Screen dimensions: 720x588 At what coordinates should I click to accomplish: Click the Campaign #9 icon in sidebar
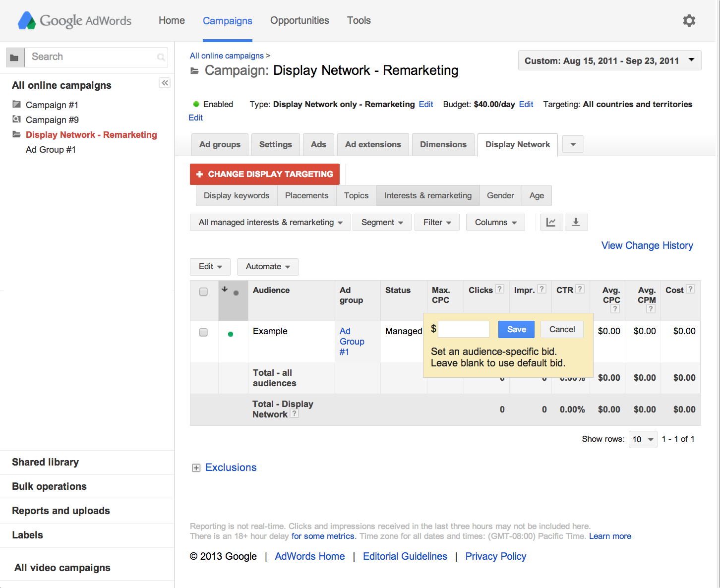click(x=17, y=119)
